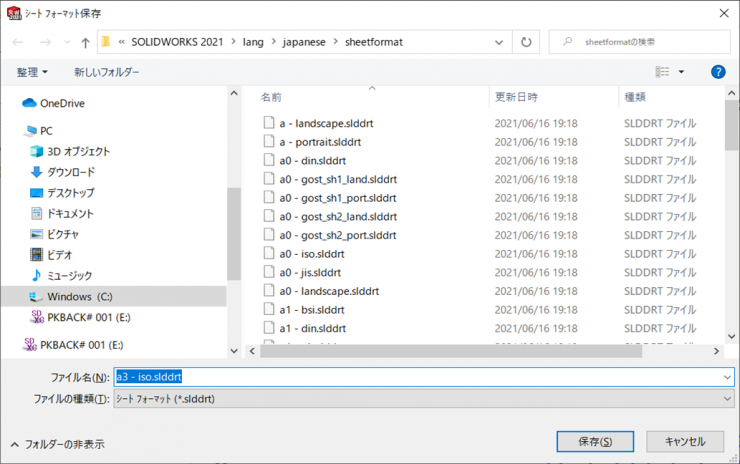Viewport: 740px width, 464px height.
Task: Select Windows (C:) drive
Action: [114, 296]
